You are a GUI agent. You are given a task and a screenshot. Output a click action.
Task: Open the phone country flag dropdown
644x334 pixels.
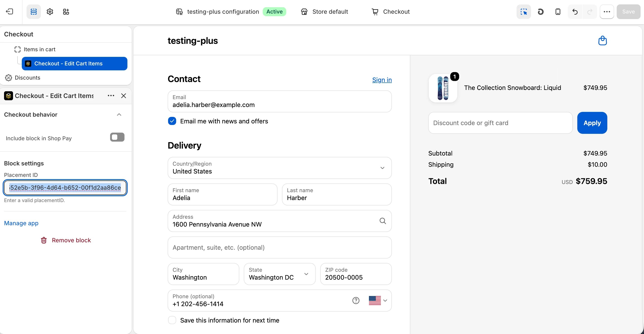[x=378, y=300]
